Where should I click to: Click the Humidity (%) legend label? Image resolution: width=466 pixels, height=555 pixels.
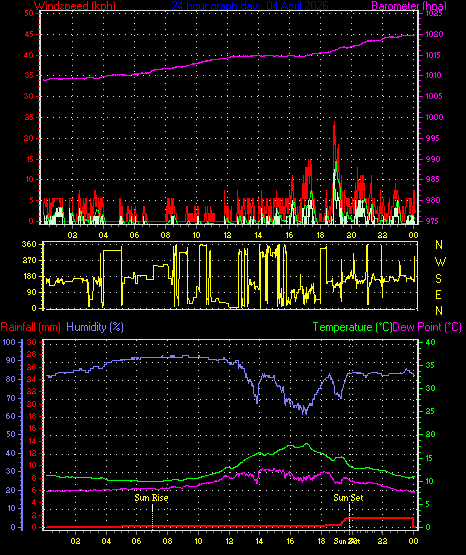click(95, 327)
